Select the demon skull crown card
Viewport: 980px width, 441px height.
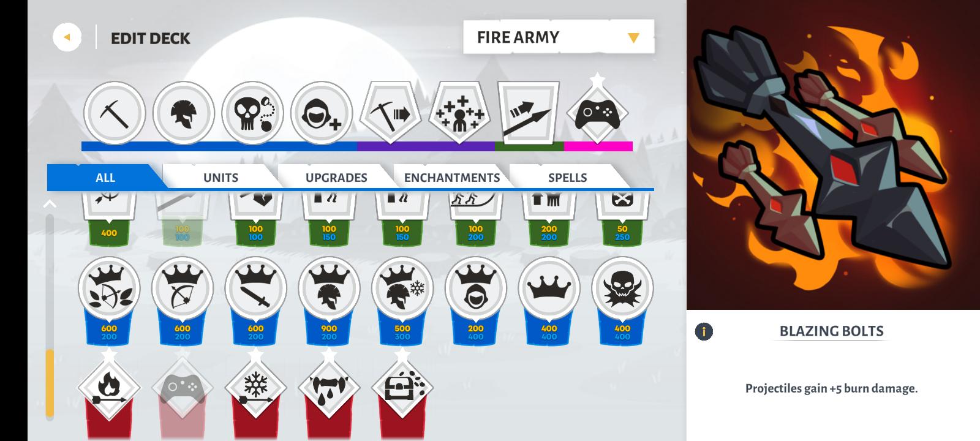[622, 288]
